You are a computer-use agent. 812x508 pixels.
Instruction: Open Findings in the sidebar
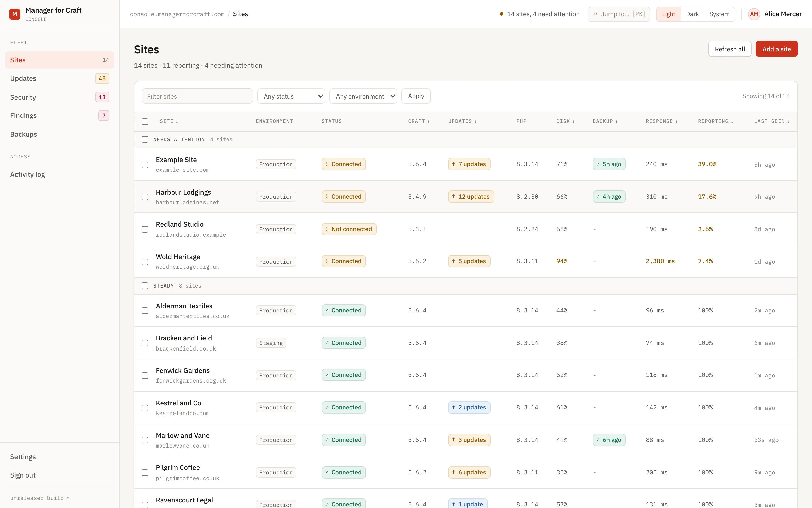(x=59, y=116)
